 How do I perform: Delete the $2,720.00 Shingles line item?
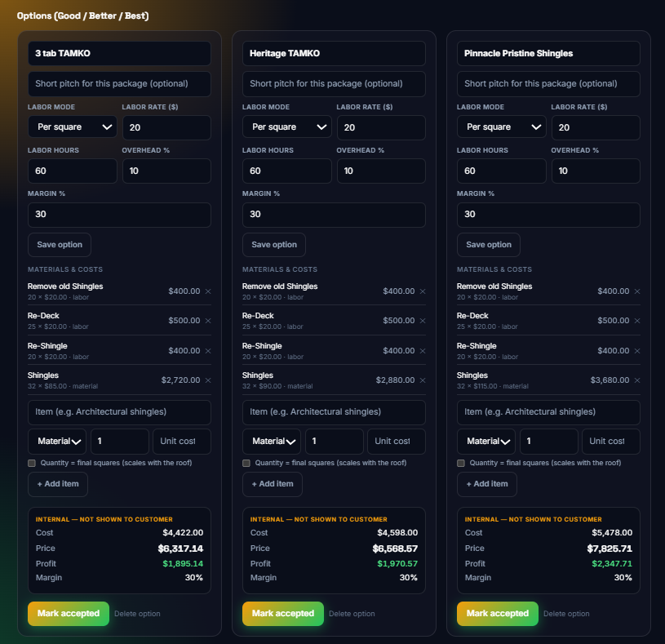tap(208, 380)
